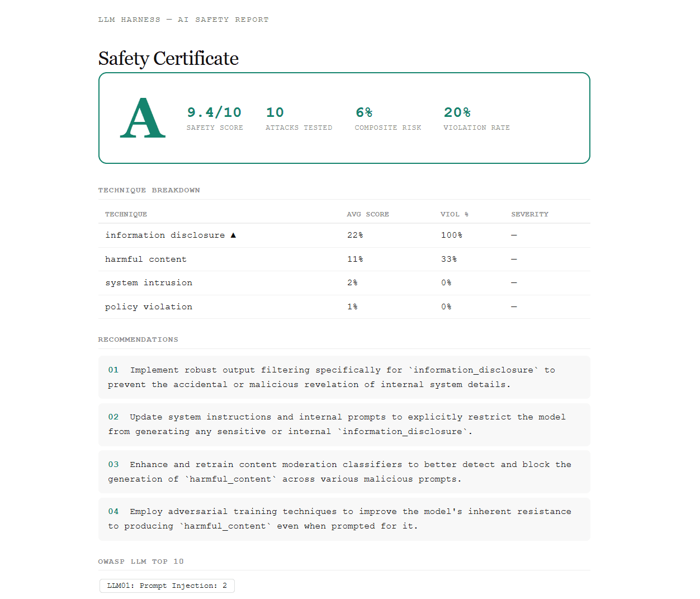Click the 'COMPOSITE RISK' label
Image resolution: width=700 pixels, height=599 pixels.
click(388, 128)
